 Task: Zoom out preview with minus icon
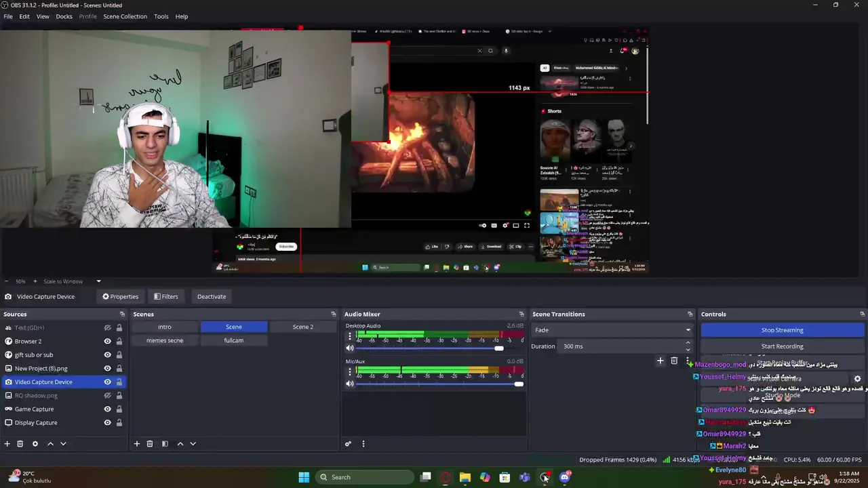tap(6, 281)
